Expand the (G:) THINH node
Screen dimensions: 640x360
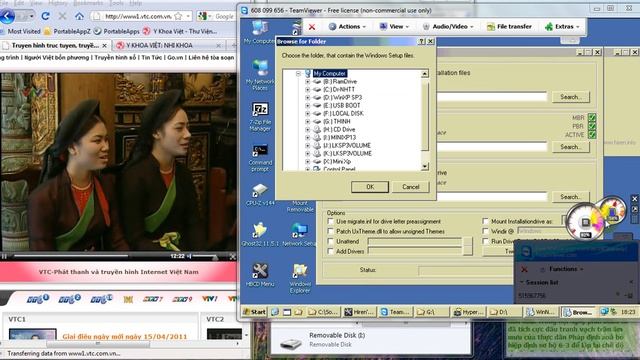point(307,121)
